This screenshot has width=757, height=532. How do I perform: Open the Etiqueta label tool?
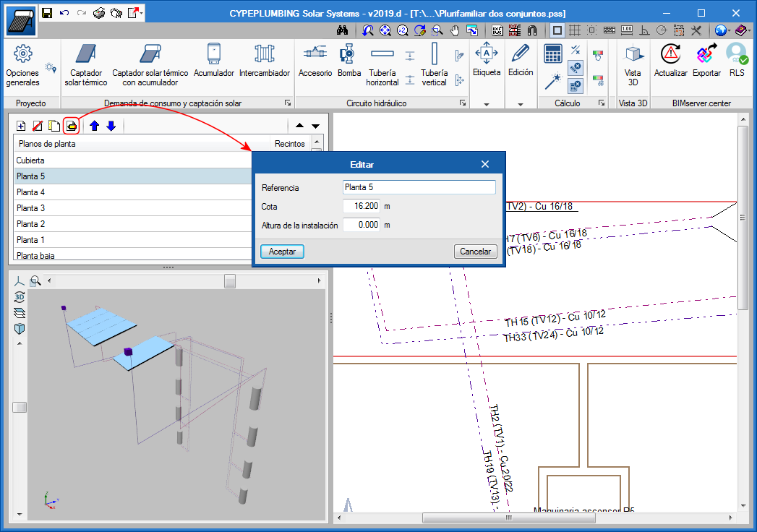click(x=486, y=60)
